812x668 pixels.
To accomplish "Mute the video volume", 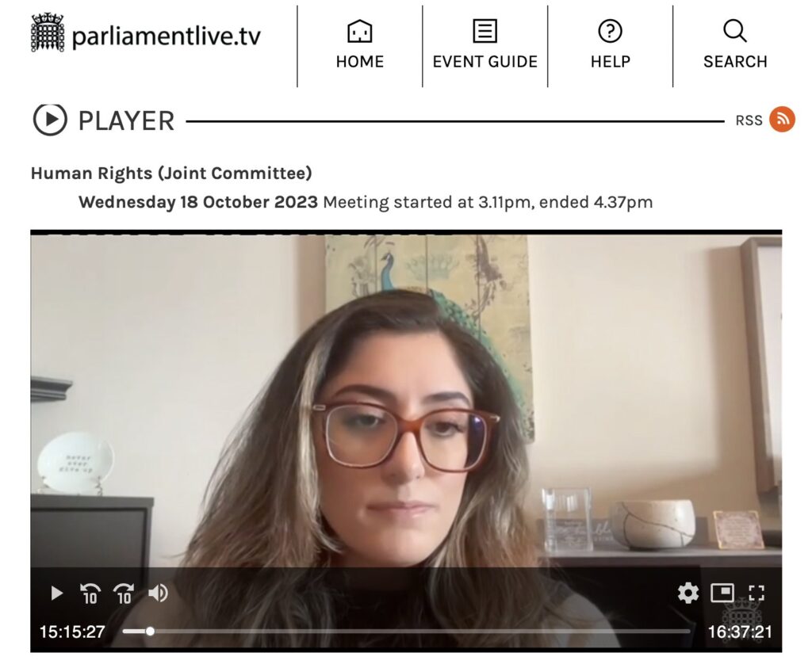I will [x=158, y=593].
